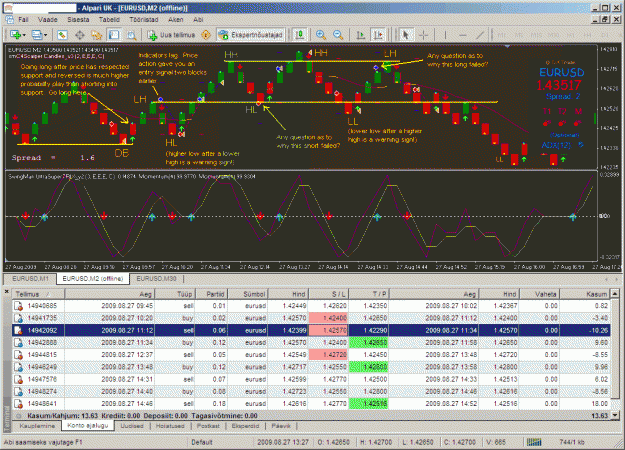Select the candlestick chart type icon

[299, 35]
